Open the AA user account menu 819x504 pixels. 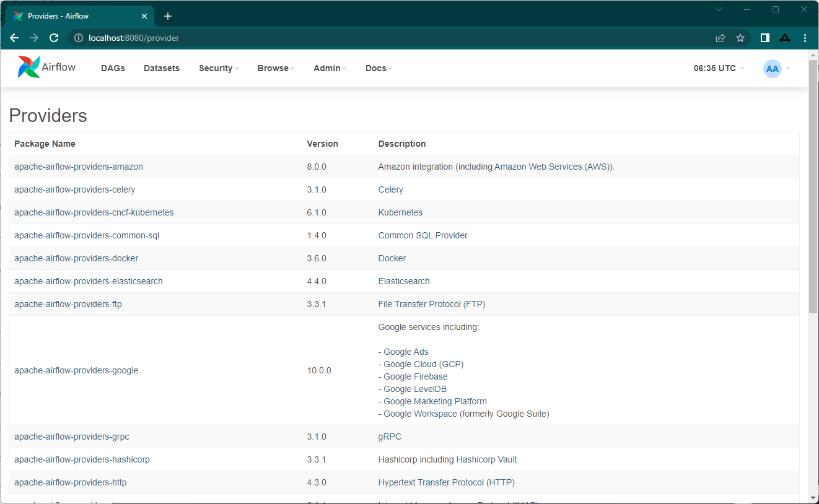pyautogui.click(x=776, y=69)
